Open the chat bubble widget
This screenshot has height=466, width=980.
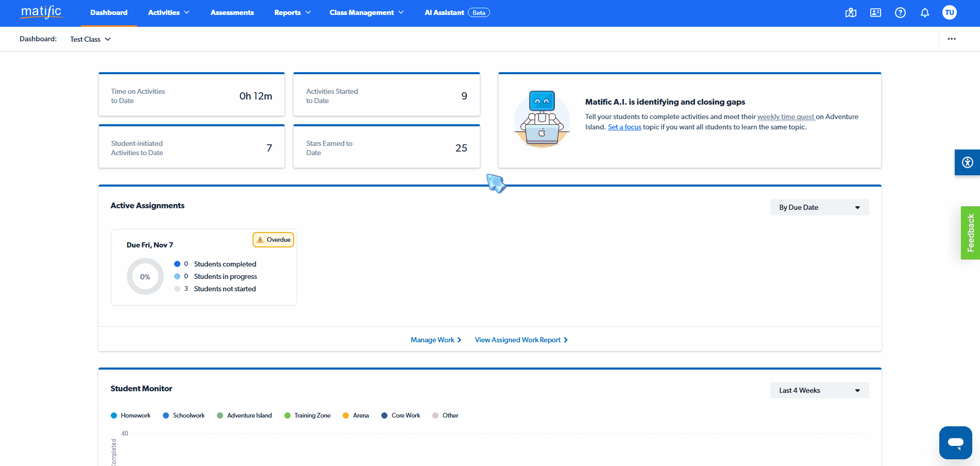pyautogui.click(x=955, y=442)
